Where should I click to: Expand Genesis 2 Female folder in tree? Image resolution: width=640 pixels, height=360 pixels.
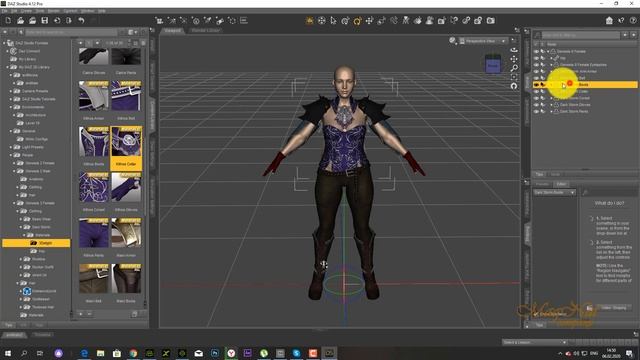[14, 163]
